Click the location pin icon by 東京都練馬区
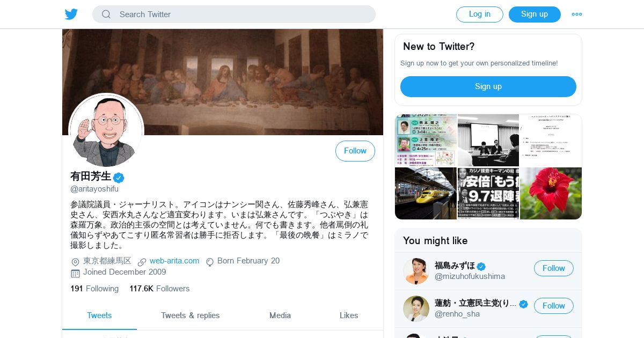This screenshot has height=338, width=644. click(x=75, y=262)
